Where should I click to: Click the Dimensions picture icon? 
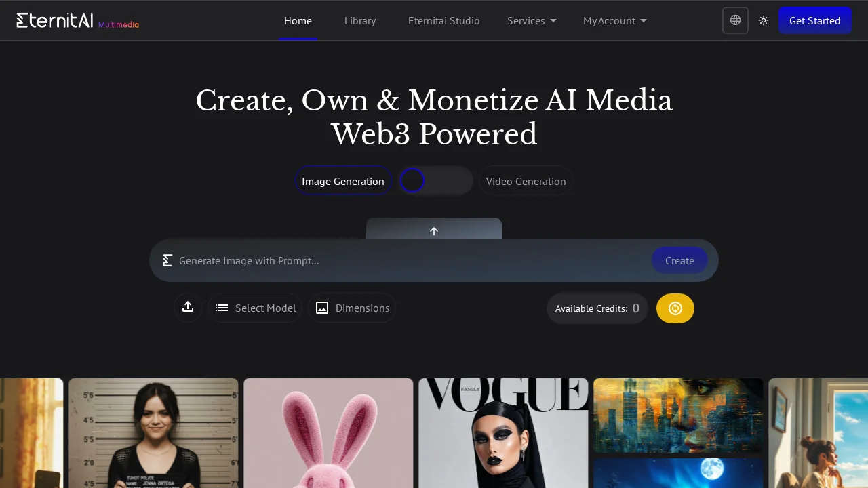click(x=322, y=308)
